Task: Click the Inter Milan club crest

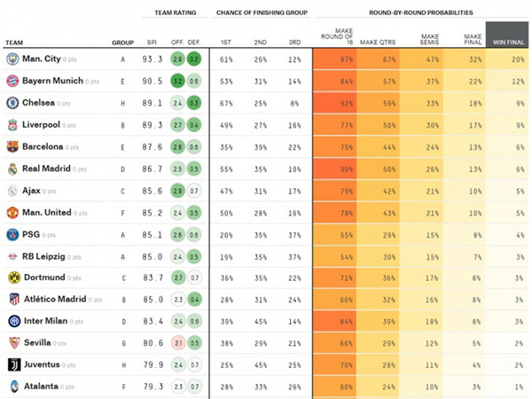Action: coord(12,321)
